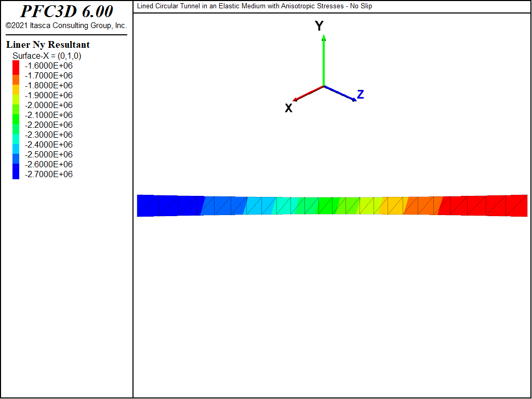Click the PFC3D 6.00 title text
Image resolution: width=532 pixels, height=399 pixels.
pos(66,11)
